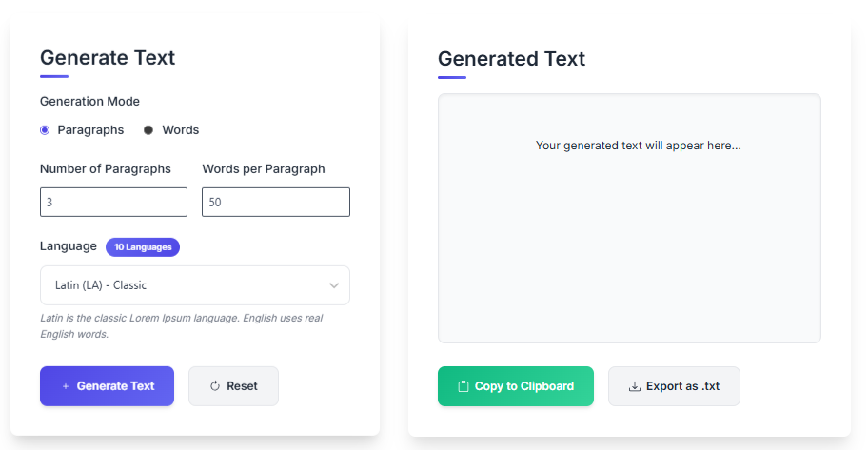Click the Export as .txt button

[674, 386]
